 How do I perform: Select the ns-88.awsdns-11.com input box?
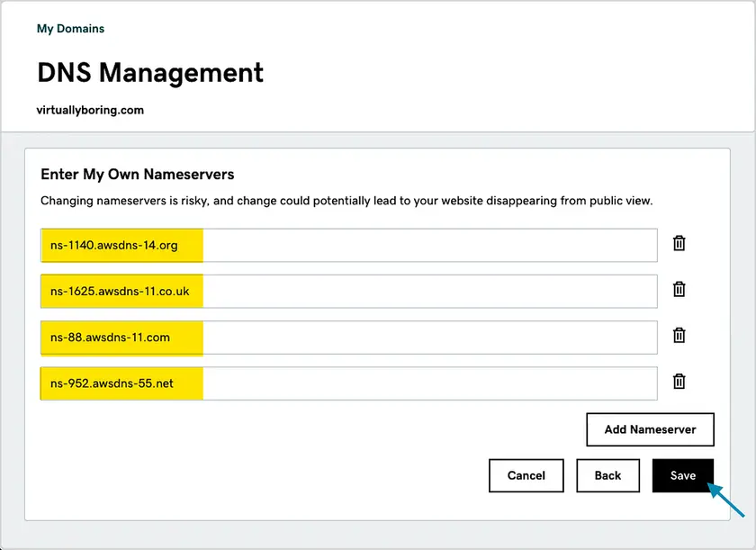348,338
